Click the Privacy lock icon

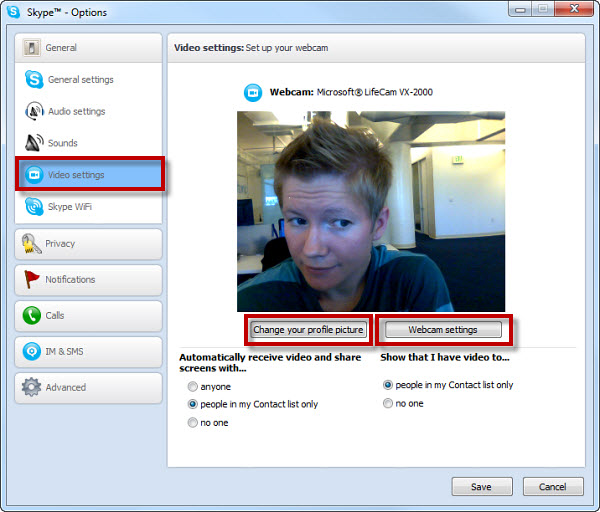pyautogui.click(x=30, y=244)
